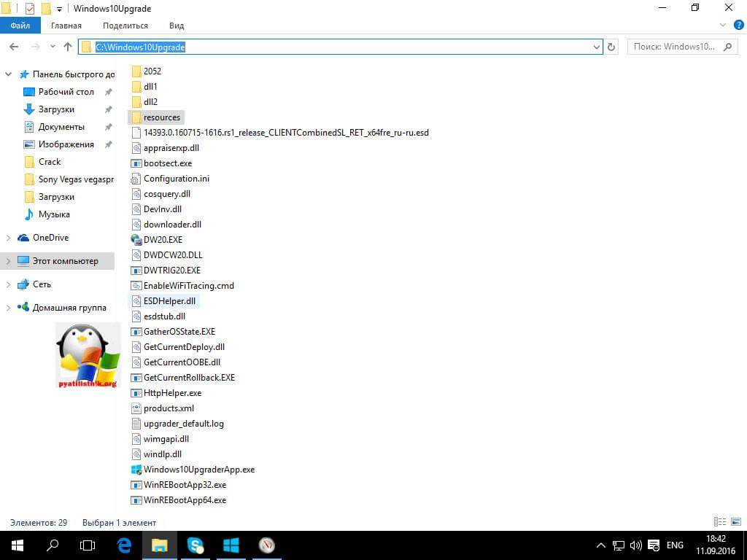This screenshot has width=747, height=560.
Task: Collapse Панель быстрого доступа tree node
Action: 8,74
